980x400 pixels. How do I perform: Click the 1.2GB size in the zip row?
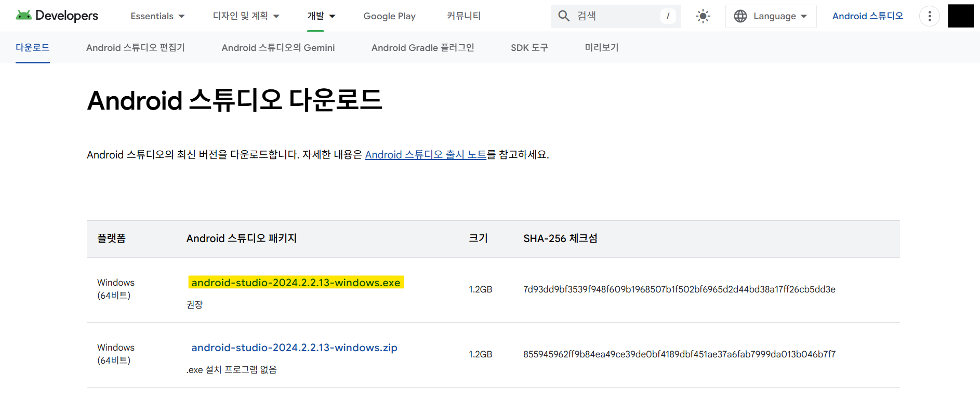click(x=481, y=354)
